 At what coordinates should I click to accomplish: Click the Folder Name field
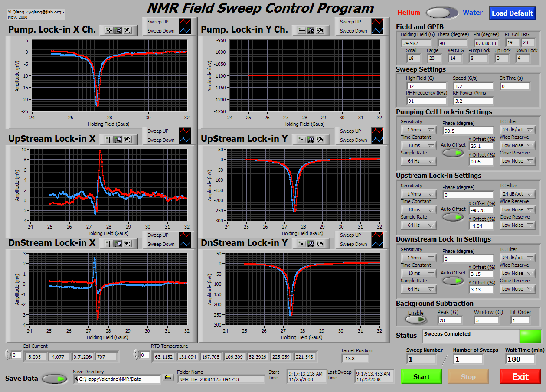(220, 379)
